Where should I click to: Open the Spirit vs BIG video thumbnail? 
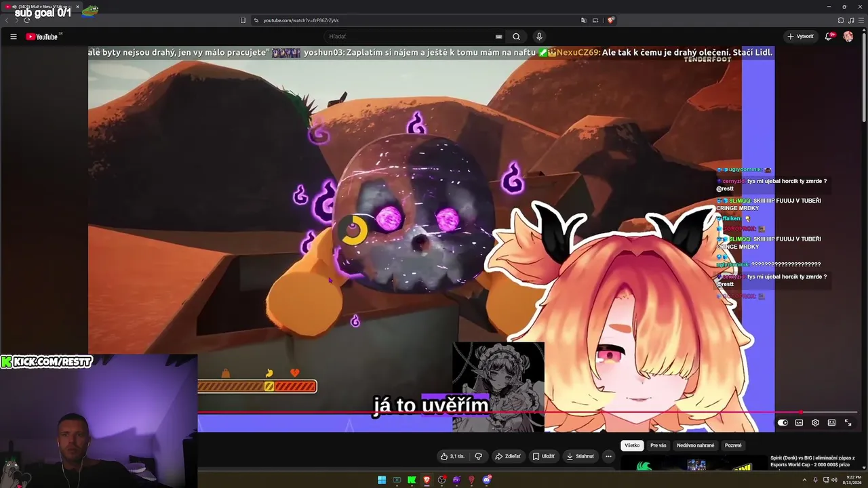693,464
